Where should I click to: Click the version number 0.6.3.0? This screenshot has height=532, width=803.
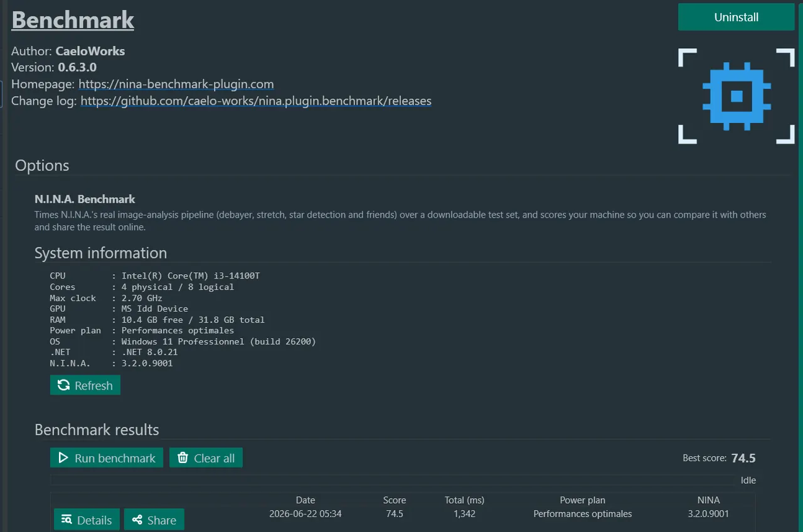[x=77, y=67]
